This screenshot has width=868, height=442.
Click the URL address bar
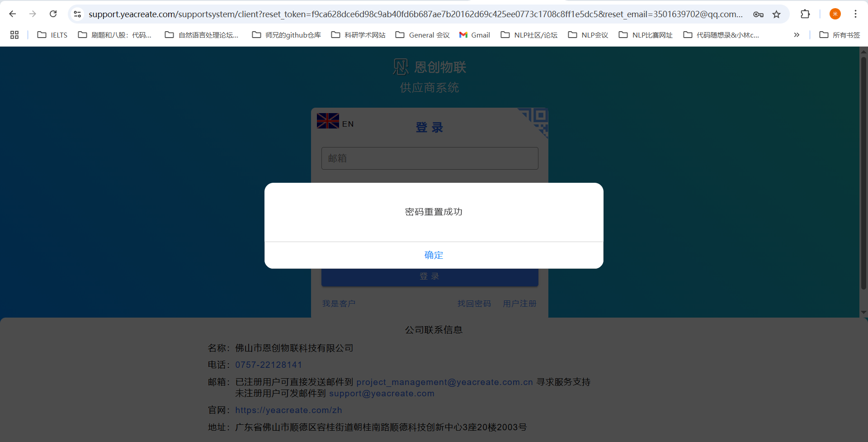pyautogui.click(x=415, y=14)
